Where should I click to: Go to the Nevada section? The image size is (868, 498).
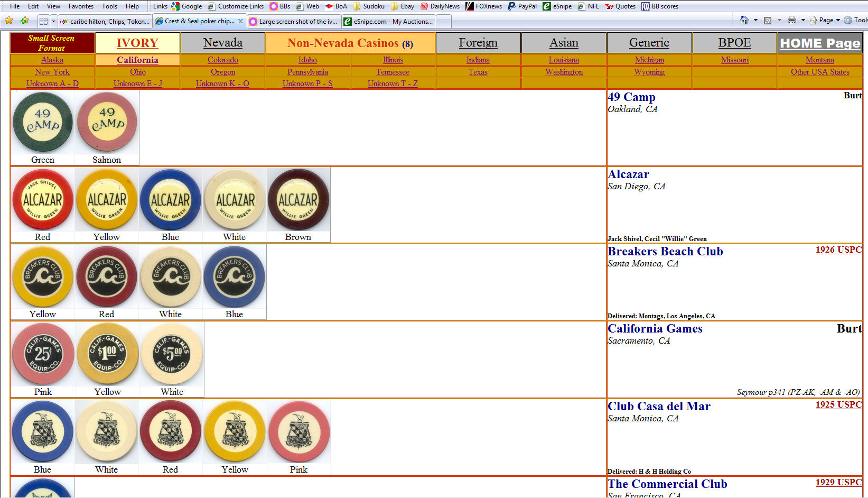[x=223, y=43]
